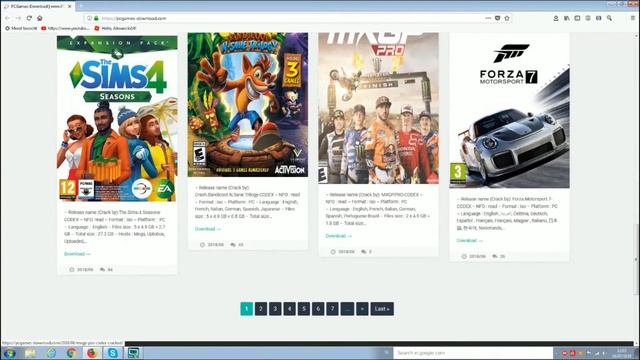Launch Google Chrome from the taskbar
This screenshot has height=360, width=640.
(x=71, y=353)
